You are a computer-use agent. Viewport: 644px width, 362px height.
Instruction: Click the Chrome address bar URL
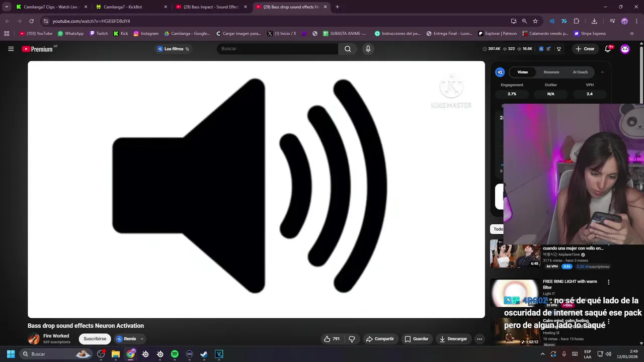(x=91, y=21)
